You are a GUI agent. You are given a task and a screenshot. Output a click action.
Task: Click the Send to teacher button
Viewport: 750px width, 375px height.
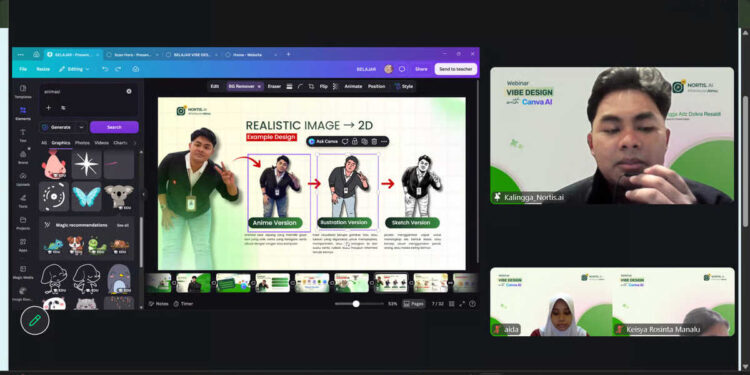(x=456, y=69)
